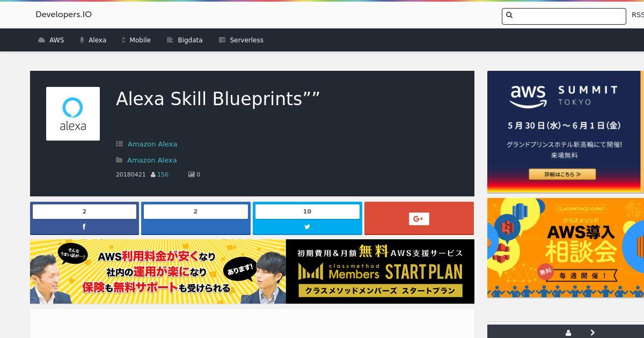The width and height of the screenshot is (644, 338).
Task: Click the bar chart icon beside 0
Action: click(191, 174)
